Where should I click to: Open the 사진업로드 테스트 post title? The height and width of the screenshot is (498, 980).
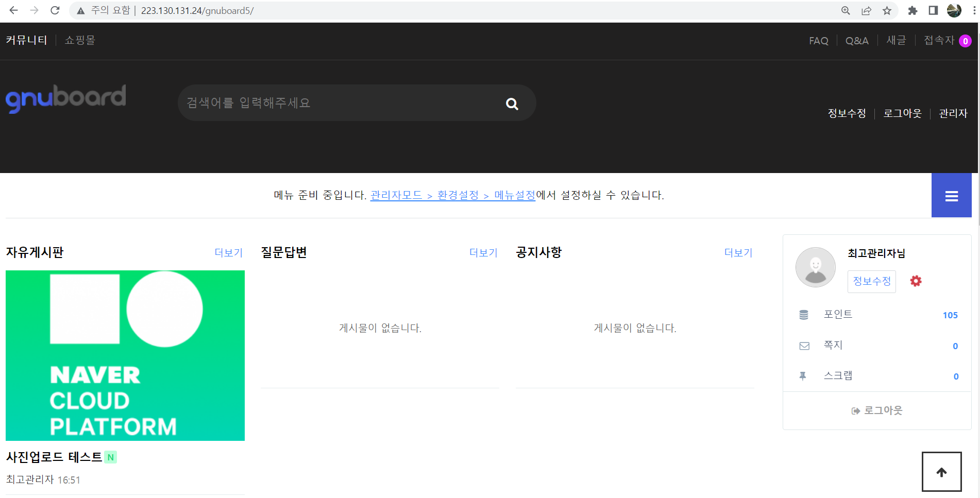click(54, 457)
